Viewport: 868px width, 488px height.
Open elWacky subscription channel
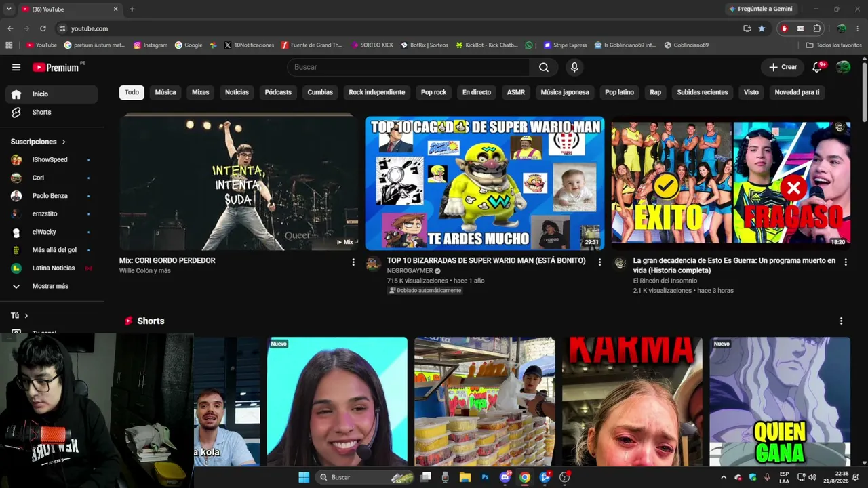click(x=52, y=232)
